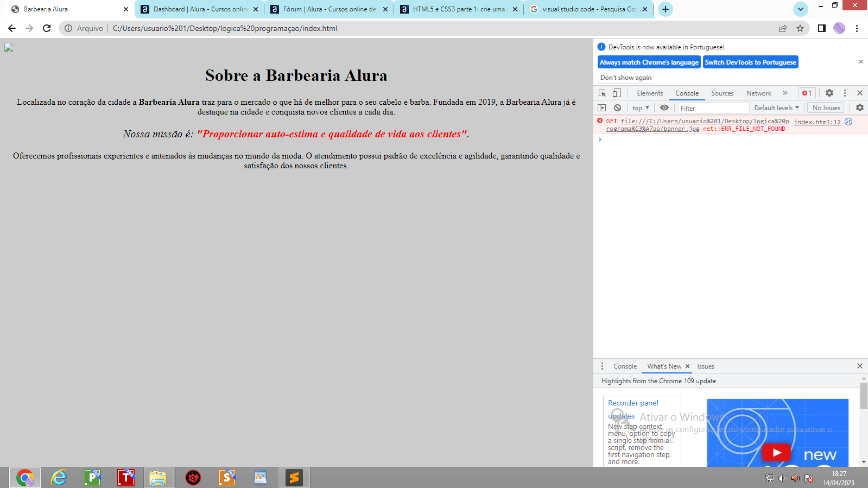Dismiss the DevTools language notification
Screen dimensions: 868x488
860,62
